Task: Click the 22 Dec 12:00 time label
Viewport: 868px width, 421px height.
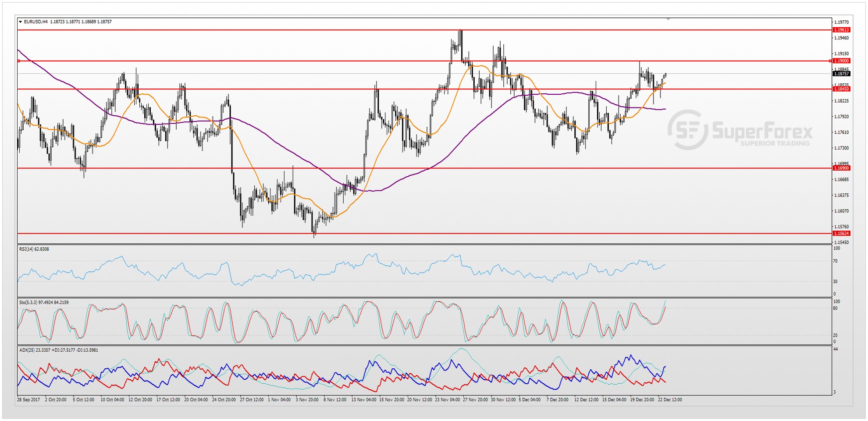Action: click(670, 400)
